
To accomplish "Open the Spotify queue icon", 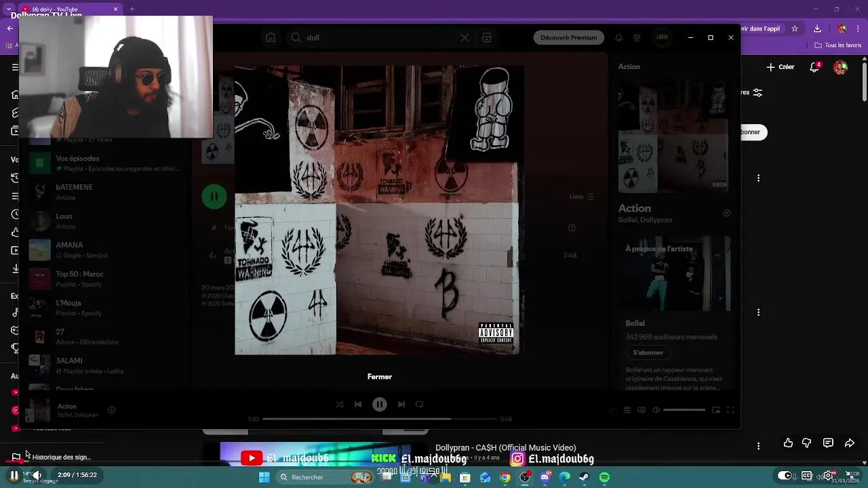I will coord(627,410).
